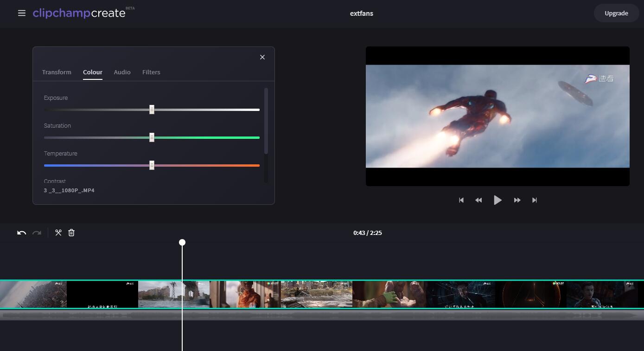
Task: Close the clip properties panel
Action: point(262,57)
